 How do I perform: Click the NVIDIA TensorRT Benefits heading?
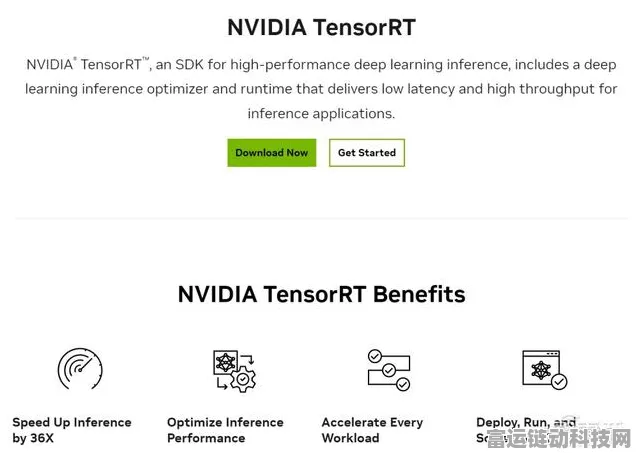(321, 294)
